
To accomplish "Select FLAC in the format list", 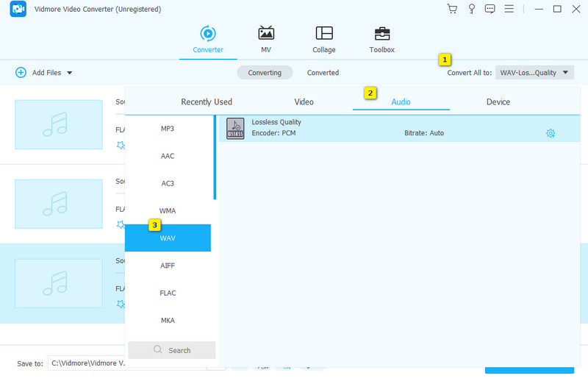I will [168, 293].
